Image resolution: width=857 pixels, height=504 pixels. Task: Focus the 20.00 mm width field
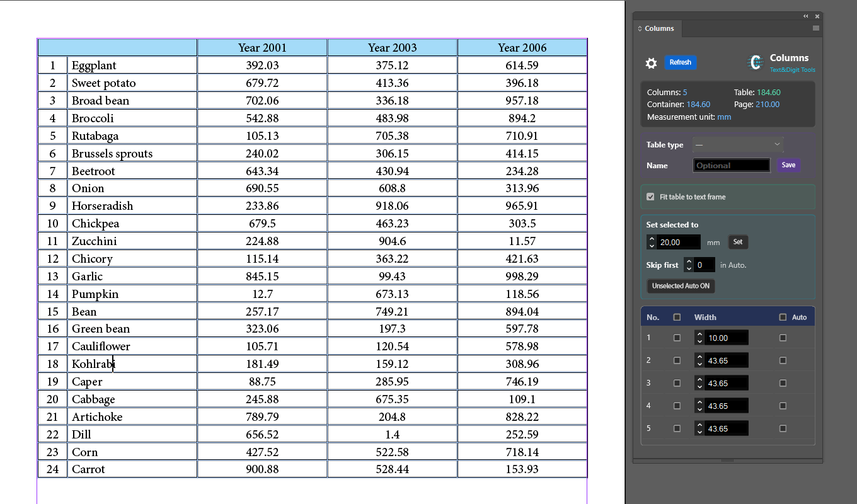pyautogui.click(x=679, y=242)
